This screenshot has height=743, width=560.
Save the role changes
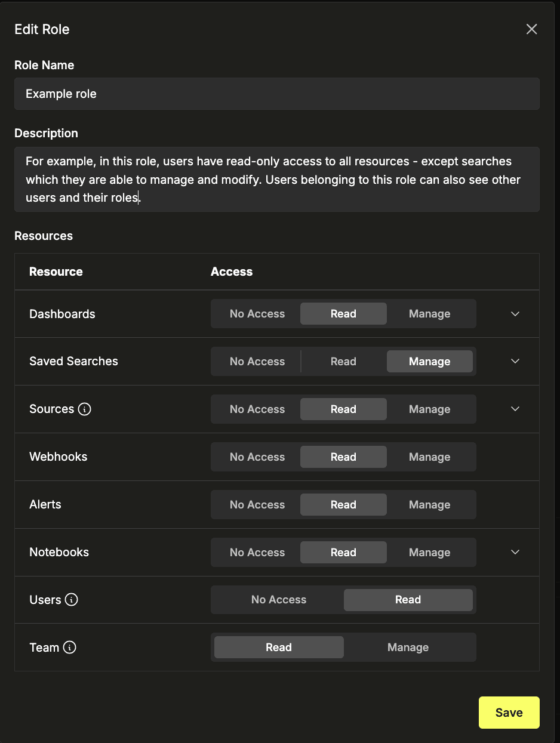509,712
